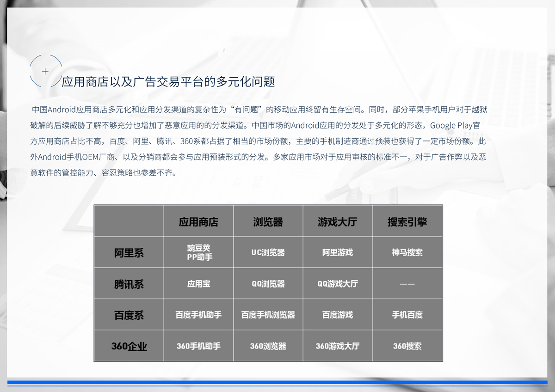Select the 百度系 row header

129,315
